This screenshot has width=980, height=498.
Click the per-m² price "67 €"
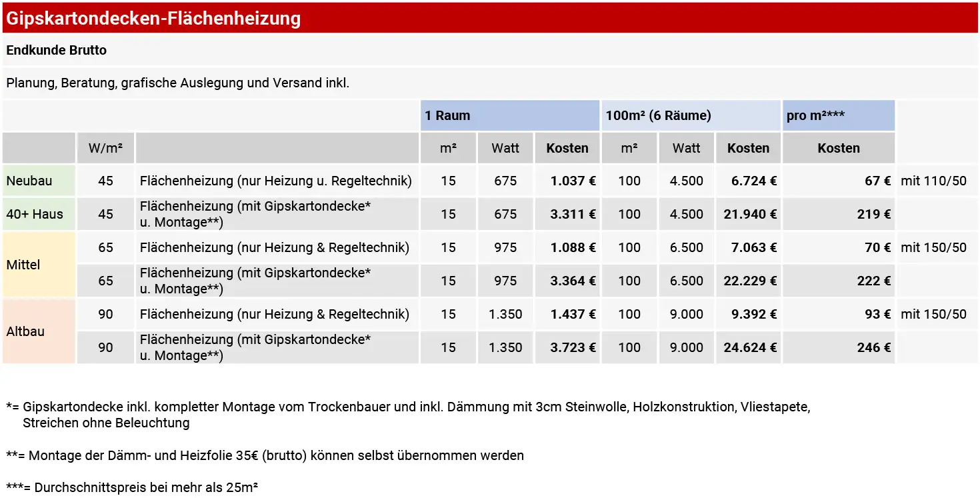[878, 181]
